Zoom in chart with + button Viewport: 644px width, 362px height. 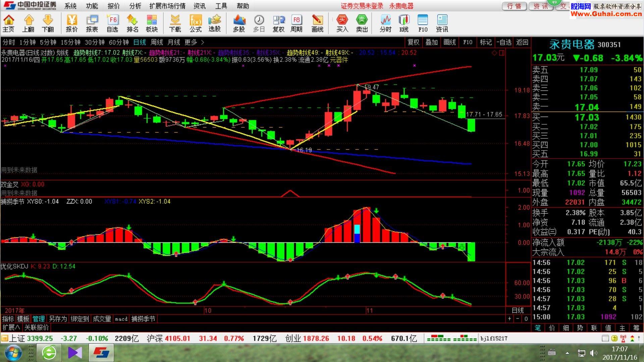[x=510, y=319]
